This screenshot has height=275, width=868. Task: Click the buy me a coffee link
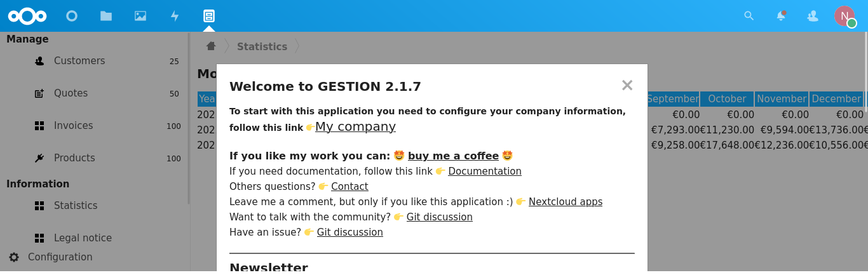pos(453,156)
